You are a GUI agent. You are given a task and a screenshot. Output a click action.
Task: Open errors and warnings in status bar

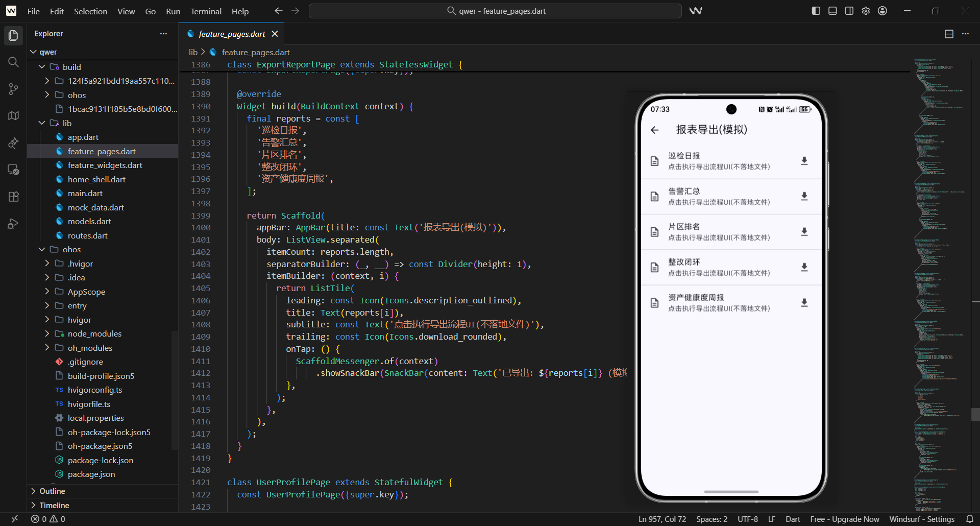(48, 519)
